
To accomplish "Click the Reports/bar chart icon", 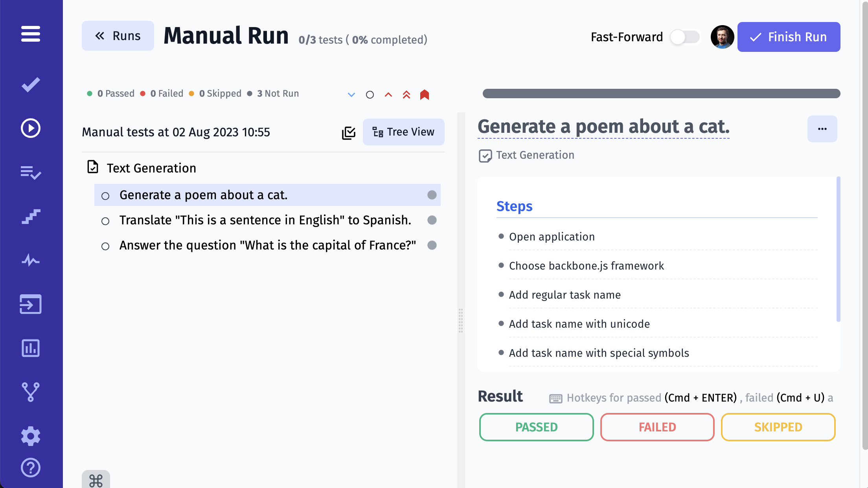I will 31,348.
